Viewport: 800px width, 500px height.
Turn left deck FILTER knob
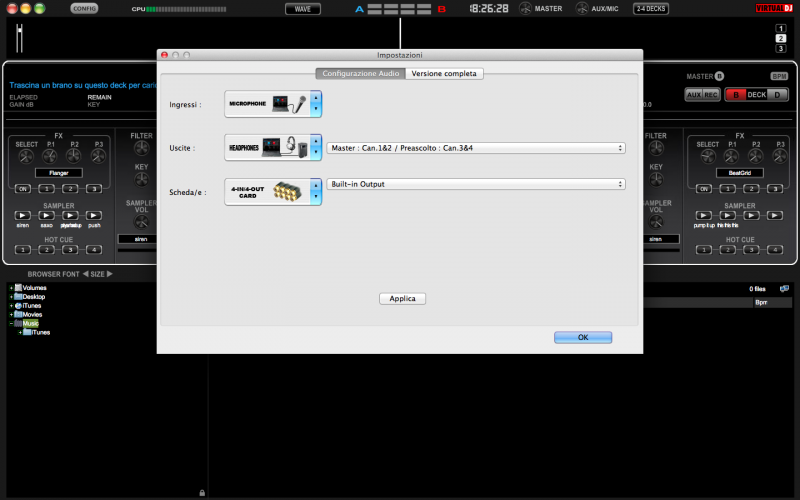pyautogui.click(x=141, y=148)
